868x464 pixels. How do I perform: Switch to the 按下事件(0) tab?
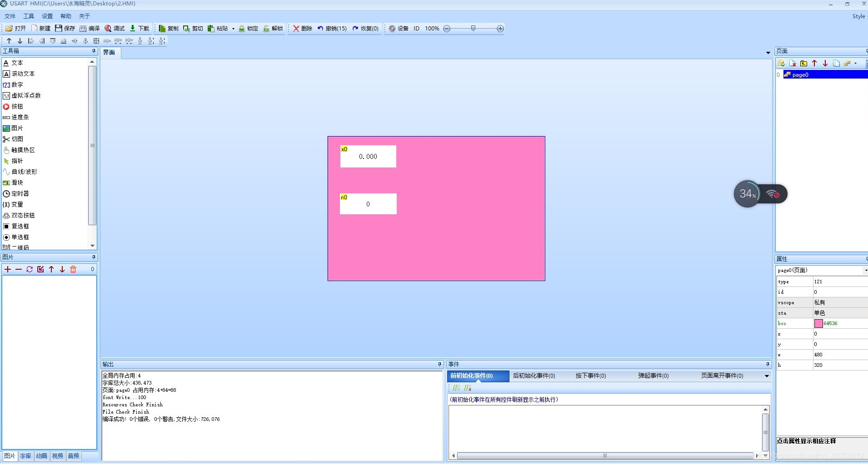click(x=591, y=375)
